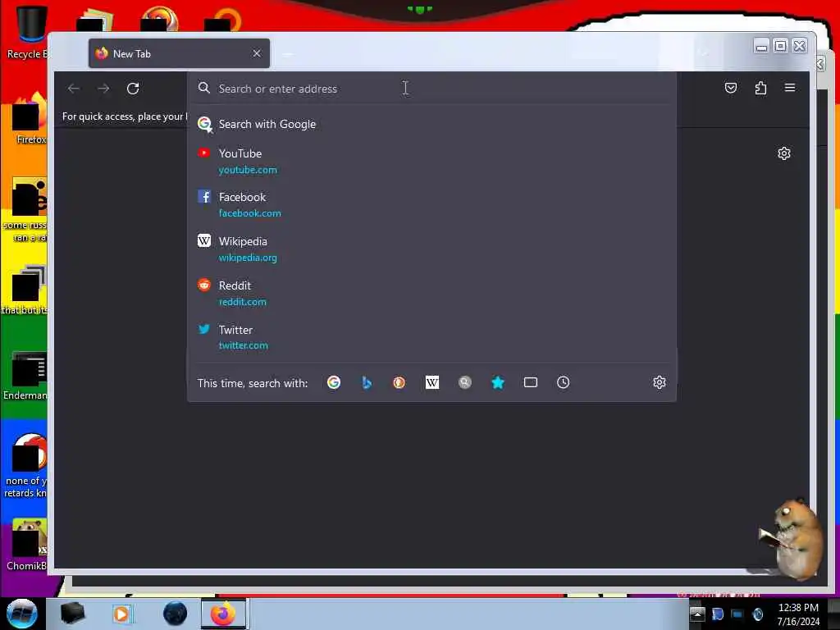Select the gray magnifier search engine icon
840x630 pixels.
click(465, 382)
